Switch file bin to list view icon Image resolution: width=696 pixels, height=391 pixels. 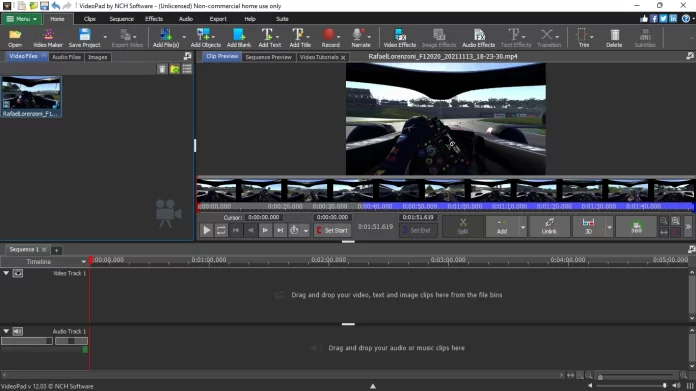click(187, 69)
